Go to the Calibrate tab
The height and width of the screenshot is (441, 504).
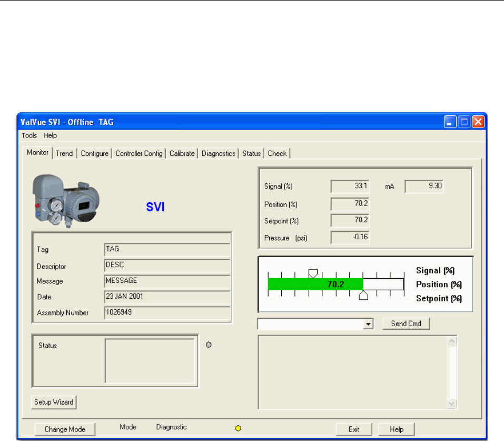[182, 153]
